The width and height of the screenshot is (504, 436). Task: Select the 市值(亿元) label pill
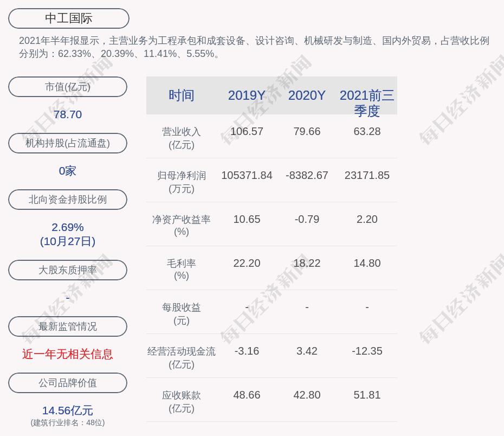pos(68,87)
